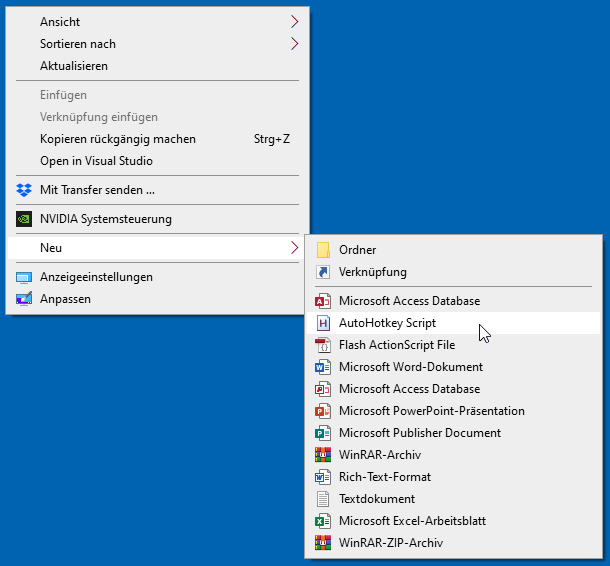Create a new Microsoft PowerPoint-Präsentation
The image size is (610, 566).
431,411
